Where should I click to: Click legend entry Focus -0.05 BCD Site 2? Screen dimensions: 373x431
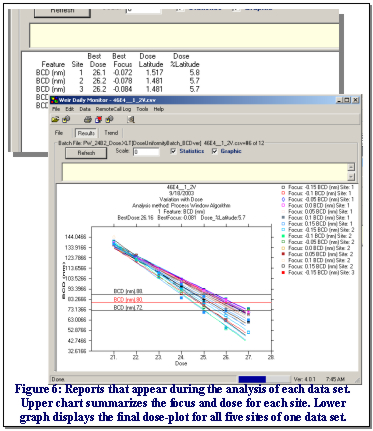pyautogui.click(x=318, y=242)
